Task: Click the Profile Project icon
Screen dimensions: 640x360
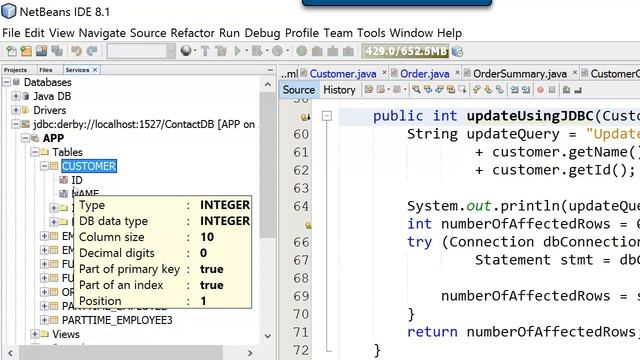Action: pos(277,51)
